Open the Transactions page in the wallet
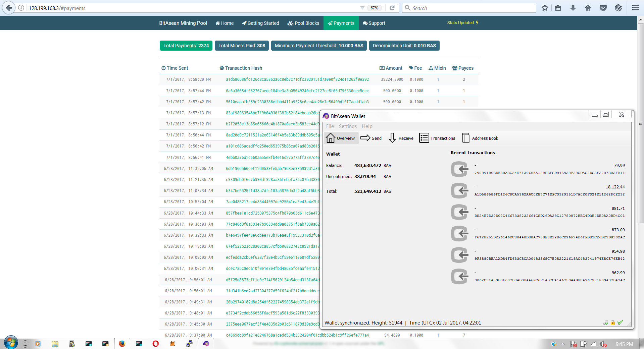 tap(437, 138)
